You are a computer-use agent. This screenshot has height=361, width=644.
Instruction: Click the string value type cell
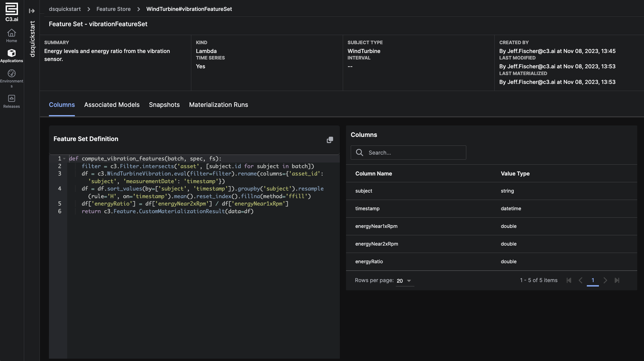(507, 191)
